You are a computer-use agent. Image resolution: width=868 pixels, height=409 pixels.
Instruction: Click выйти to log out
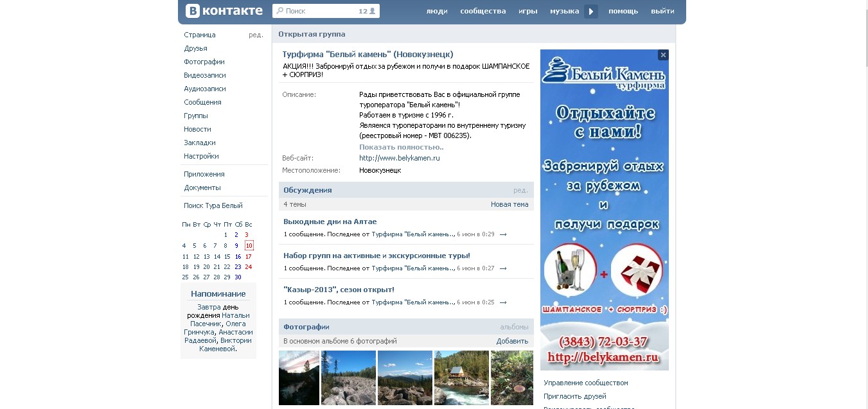click(662, 11)
